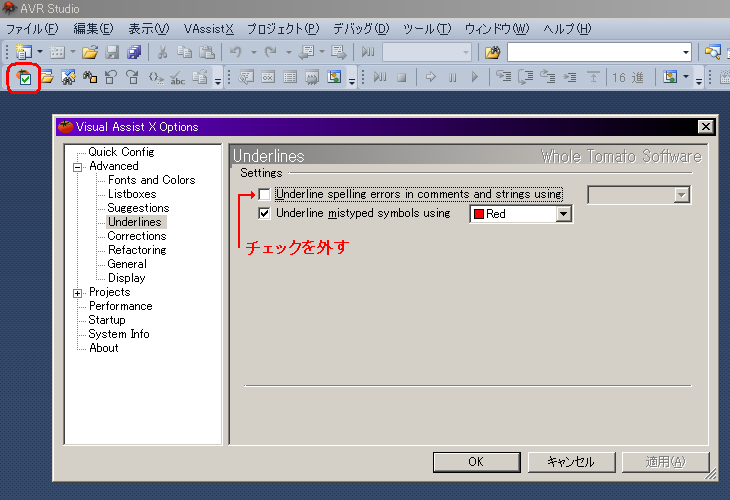Open the ツール(T) menu
730x500 pixels.
(426, 29)
